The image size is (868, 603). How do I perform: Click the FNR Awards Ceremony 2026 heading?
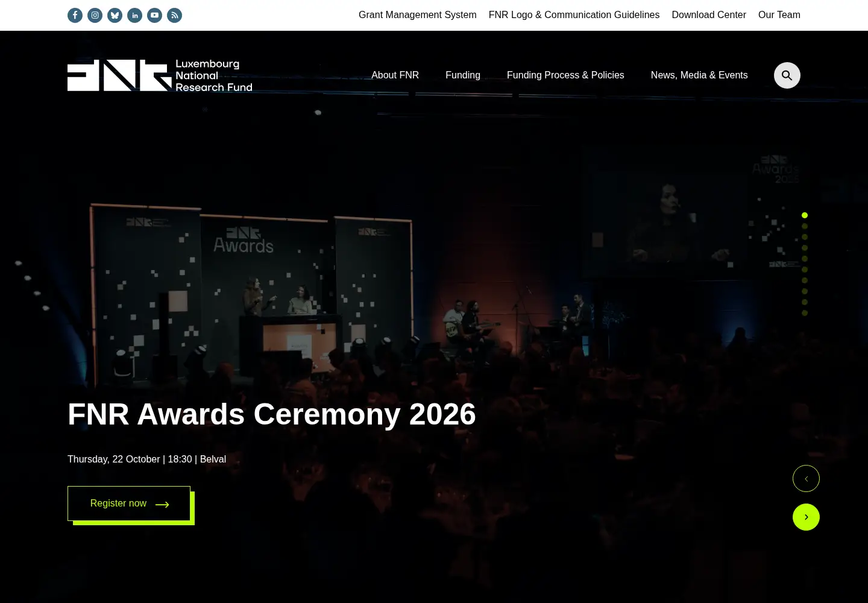[272, 414]
